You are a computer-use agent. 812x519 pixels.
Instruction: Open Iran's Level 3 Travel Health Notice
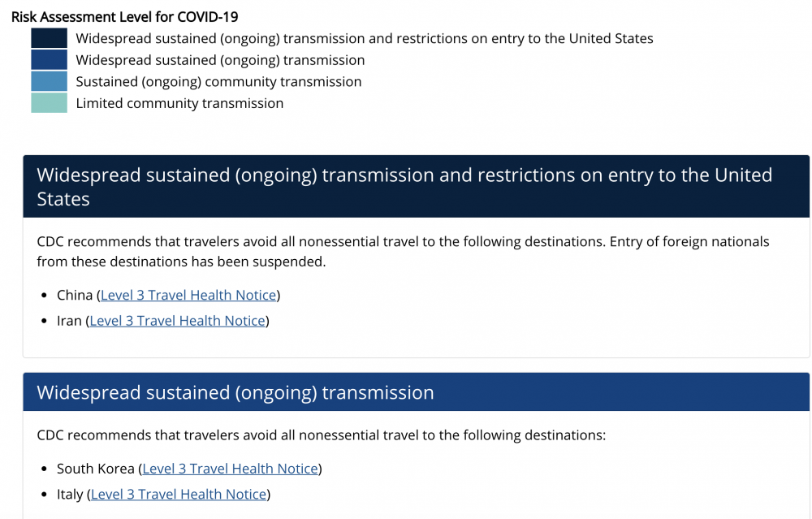(177, 321)
